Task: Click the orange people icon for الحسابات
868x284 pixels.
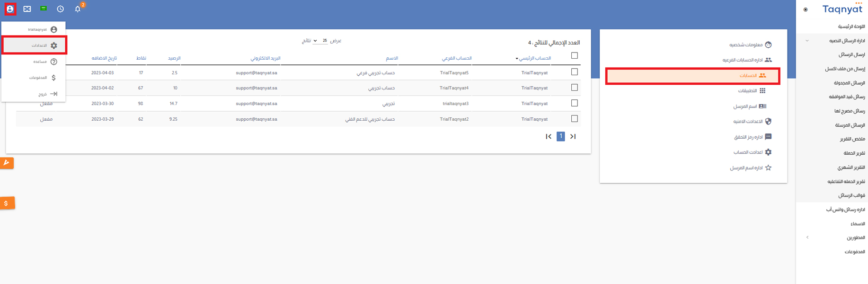Action: [x=762, y=75]
